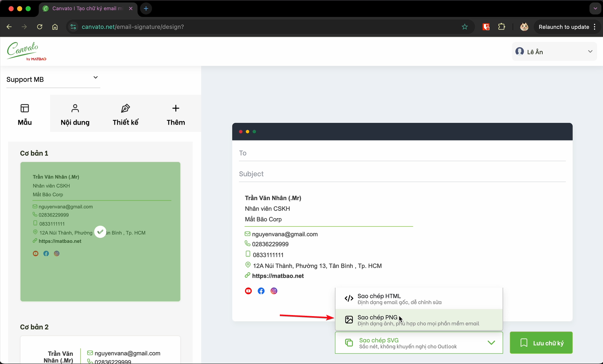Reload the page
Image resolution: width=603 pixels, height=364 pixels.
40,27
